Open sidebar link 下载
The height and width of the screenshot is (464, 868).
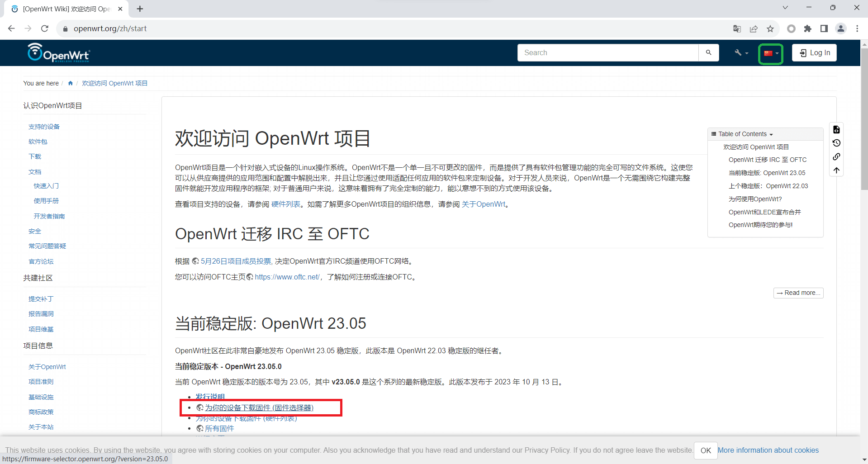pyautogui.click(x=35, y=156)
